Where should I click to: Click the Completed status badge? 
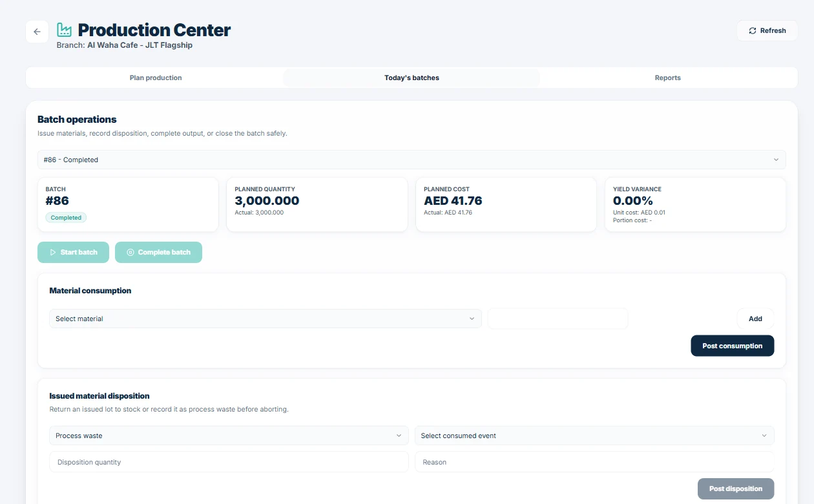(x=66, y=218)
